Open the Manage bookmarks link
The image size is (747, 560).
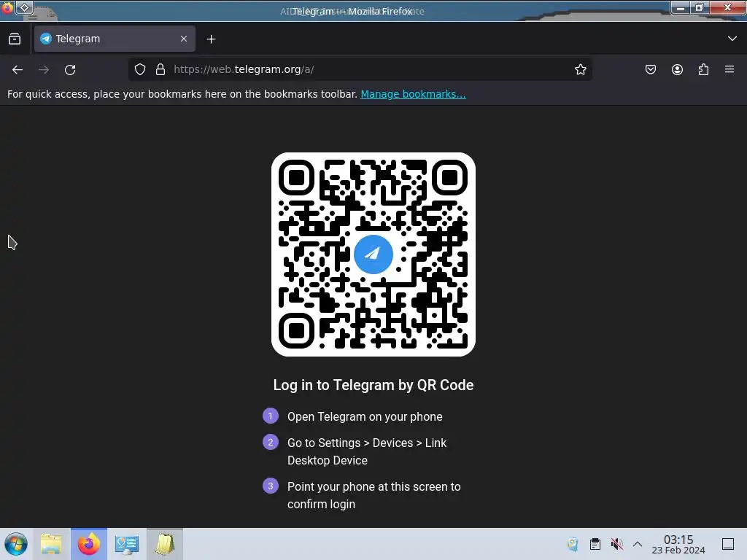413,94
